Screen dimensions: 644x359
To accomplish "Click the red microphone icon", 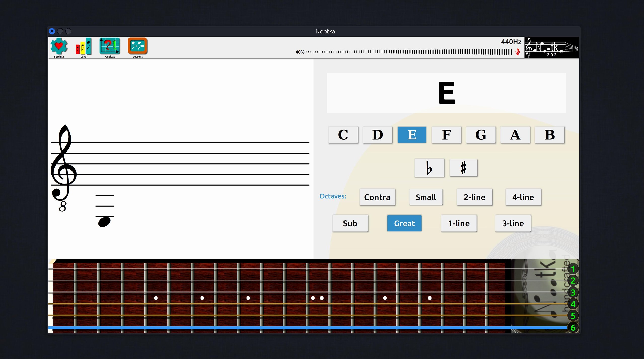I will [x=518, y=52].
